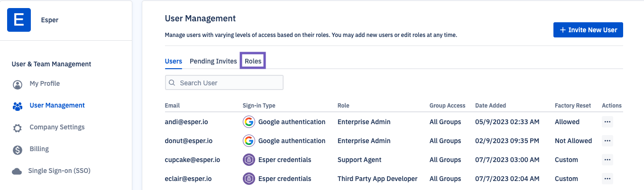Click Esper credentials icon for eclair@esper.io

tap(248, 179)
